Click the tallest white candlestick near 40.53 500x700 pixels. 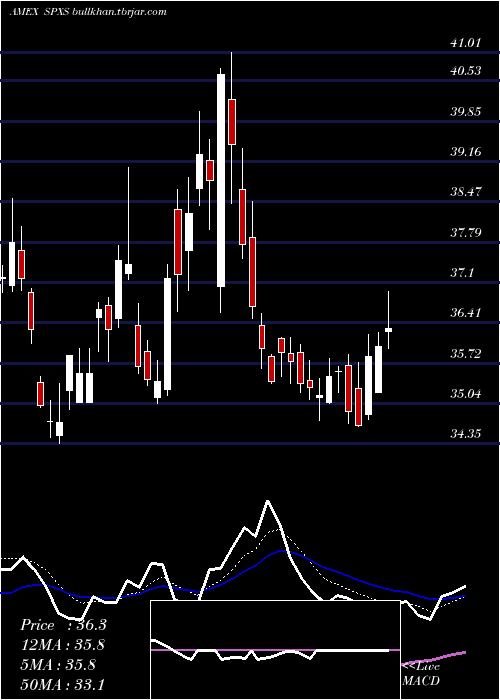[x=221, y=180]
